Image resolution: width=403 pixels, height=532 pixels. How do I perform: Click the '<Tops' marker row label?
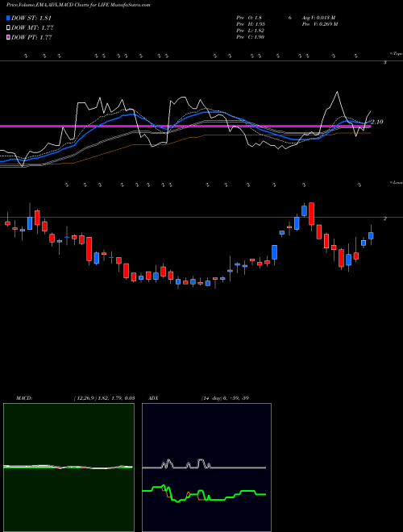pos(396,54)
